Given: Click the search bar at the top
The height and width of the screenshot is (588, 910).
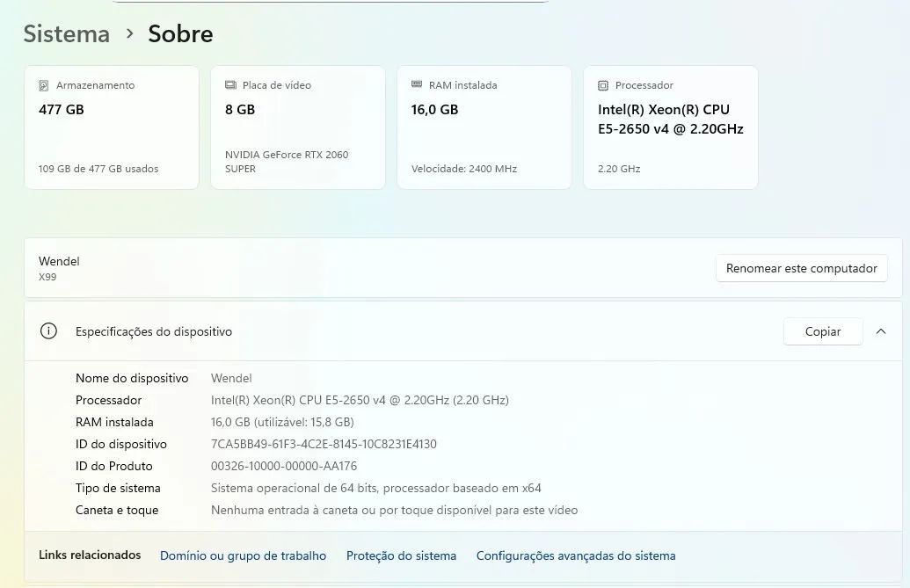Looking at the screenshot, I should 330,2.
